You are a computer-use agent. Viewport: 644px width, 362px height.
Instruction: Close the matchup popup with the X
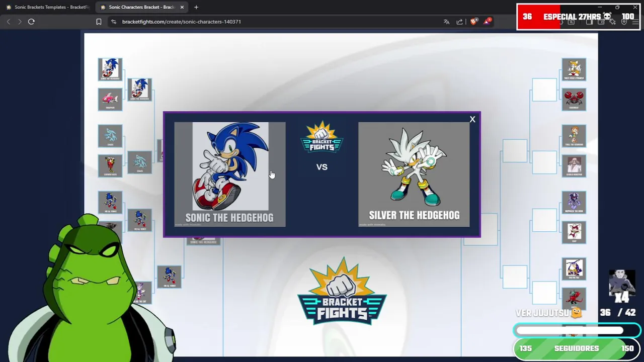coord(472,120)
